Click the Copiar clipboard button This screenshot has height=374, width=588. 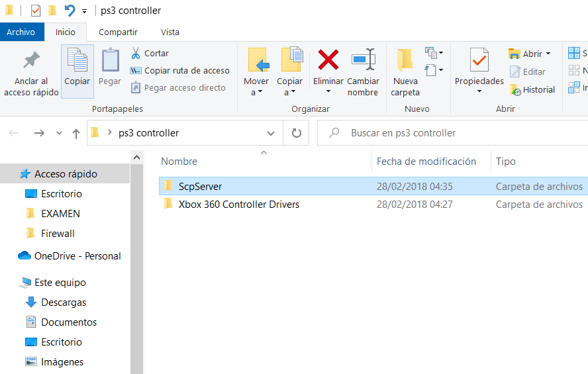coord(77,71)
